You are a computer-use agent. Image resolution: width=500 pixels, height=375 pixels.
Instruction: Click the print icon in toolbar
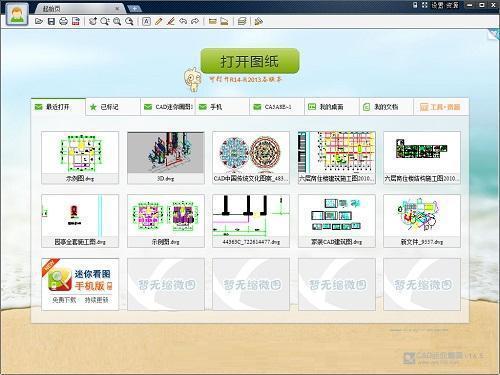coord(63,22)
